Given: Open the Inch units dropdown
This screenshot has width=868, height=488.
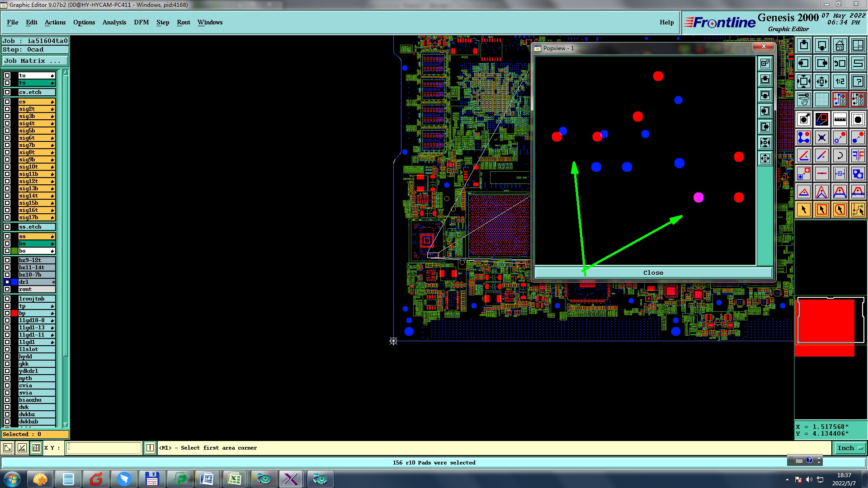Looking at the screenshot, I should pos(850,448).
